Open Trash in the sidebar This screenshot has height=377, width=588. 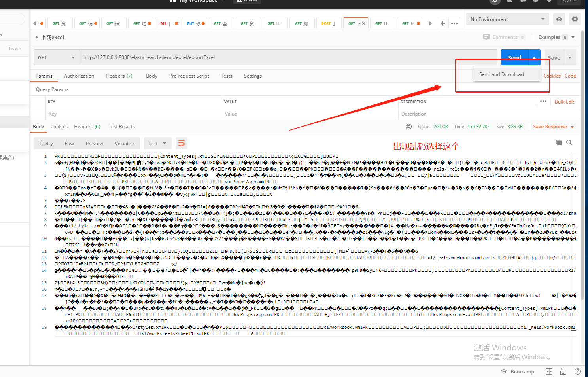click(15, 48)
